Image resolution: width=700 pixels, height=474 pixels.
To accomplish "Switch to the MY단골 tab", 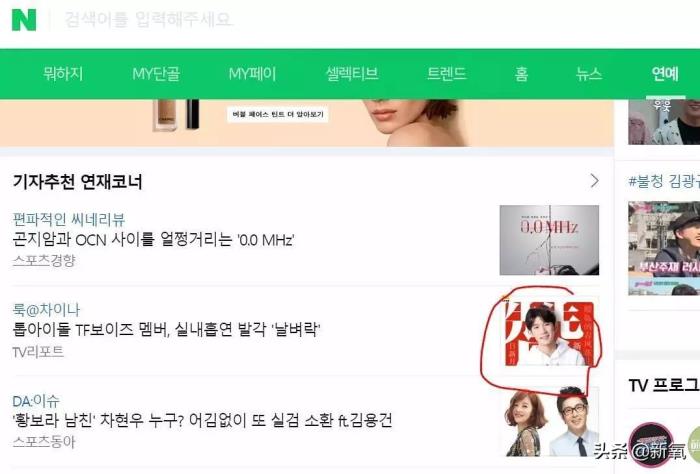I will (156, 74).
